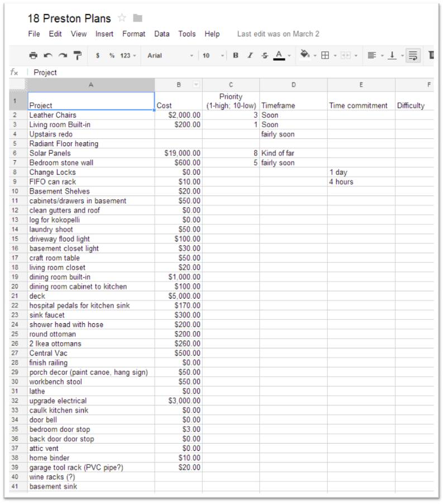
Task: Select column E header
Action: pyautogui.click(x=361, y=85)
